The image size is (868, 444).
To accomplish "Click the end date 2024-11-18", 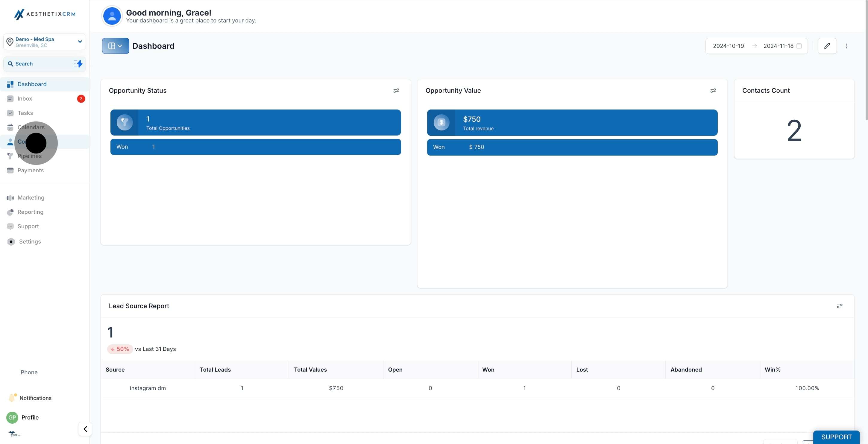I will click(779, 46).
